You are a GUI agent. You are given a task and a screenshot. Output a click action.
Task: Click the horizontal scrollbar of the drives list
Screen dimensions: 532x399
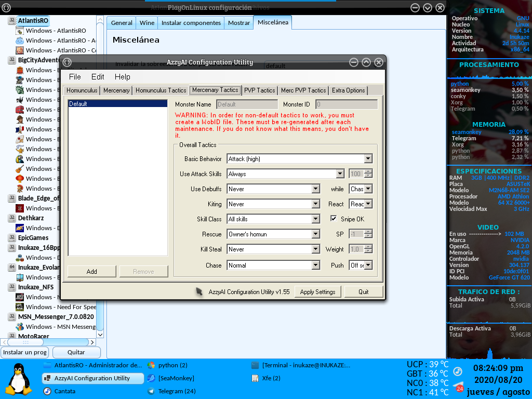click(48, 342)
